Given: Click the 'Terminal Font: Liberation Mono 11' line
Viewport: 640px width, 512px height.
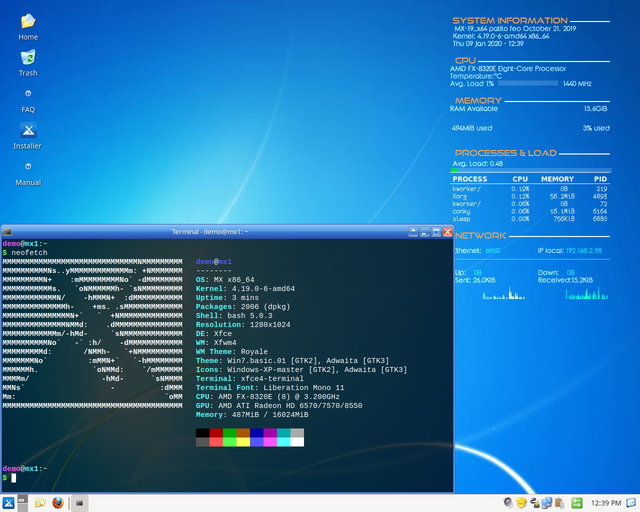Looking at the screenshot, I should (270, 387).
